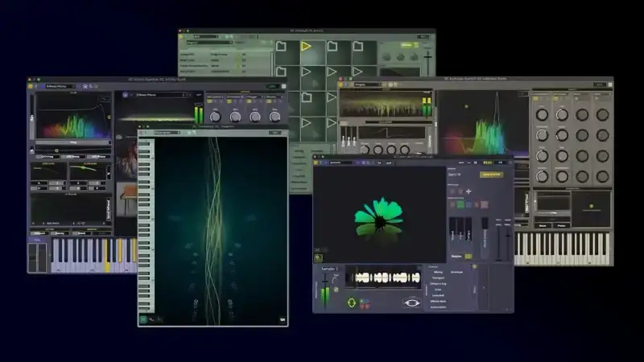Image resolution: width=644 pixels, height=362 pixels.
Task: Click the pitch wheel left of the purple keyboard
Action: 32,257
